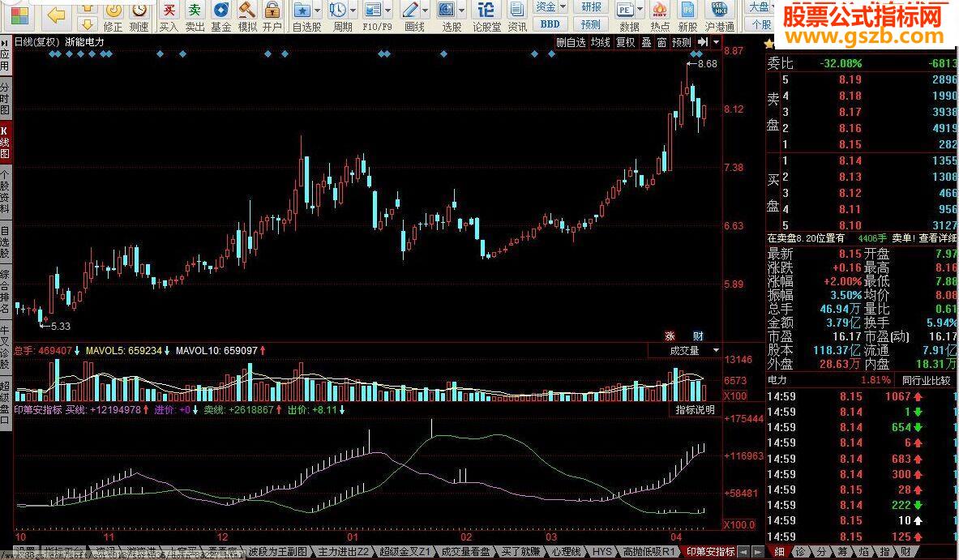The height and width of the screenshot is (560, 959).
Task: Select 主力进出Z2 indicator tab
Action: (343, 551)
